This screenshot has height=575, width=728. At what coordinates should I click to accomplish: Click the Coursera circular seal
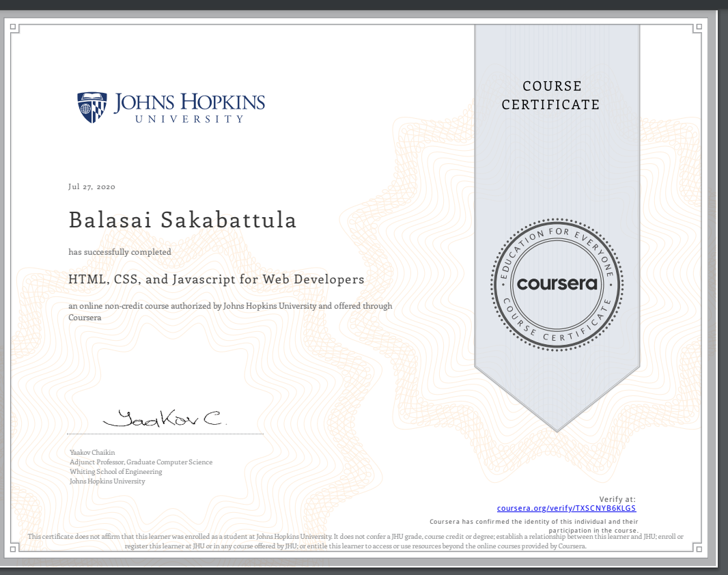click(x=557, y=284)
